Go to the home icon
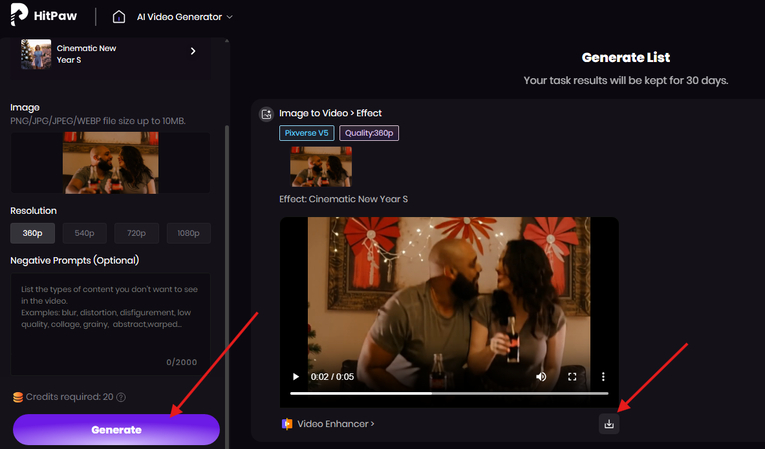 pyautogui.click(x=119, y=17)
